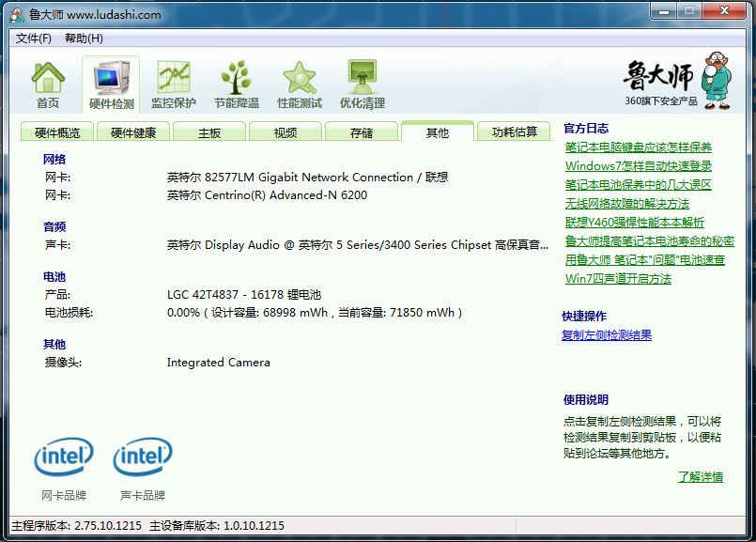This screenshot has height=542, width=756.
Task: Open the 帮助(H) menu
Action: (x=84, y=39)
